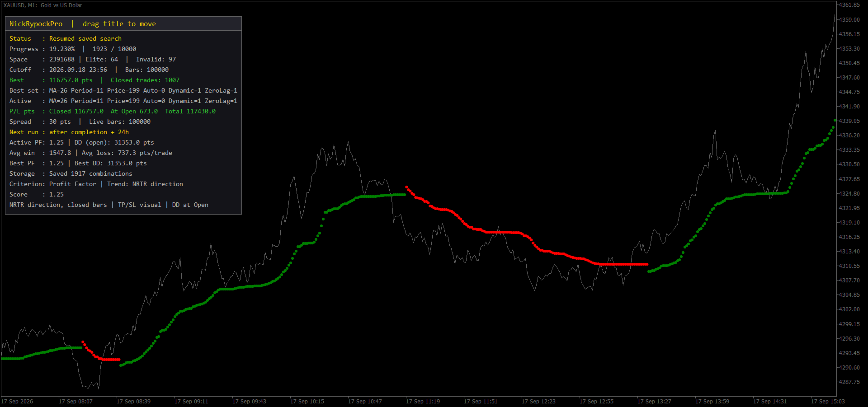
Task: Click the Best 116757.0 pts value
Action: point(71,80)
